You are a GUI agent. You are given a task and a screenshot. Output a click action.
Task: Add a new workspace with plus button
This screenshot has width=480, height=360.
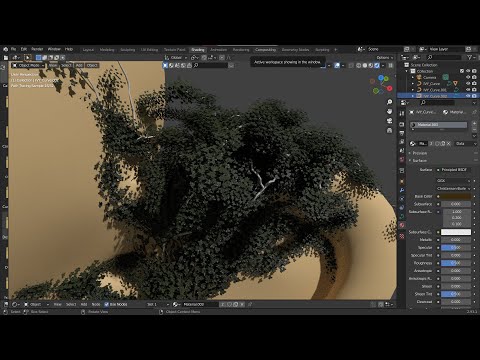pyautogui.click(x=336, y=50)
